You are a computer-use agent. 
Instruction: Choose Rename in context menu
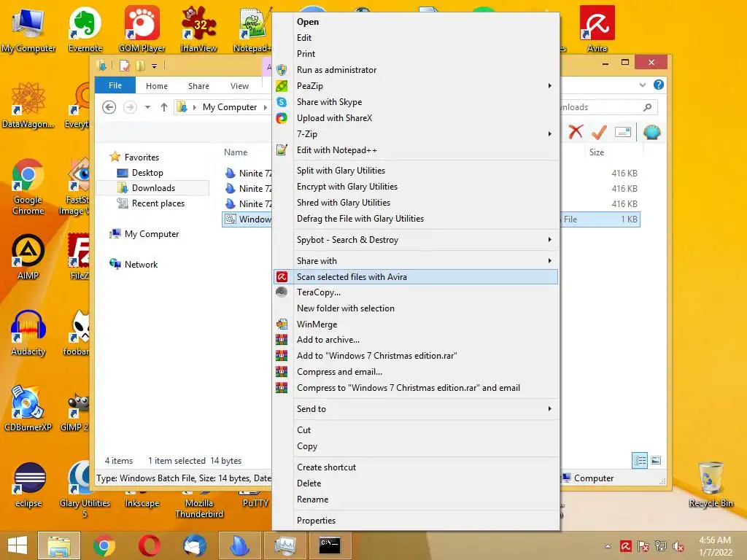[415, 499]
